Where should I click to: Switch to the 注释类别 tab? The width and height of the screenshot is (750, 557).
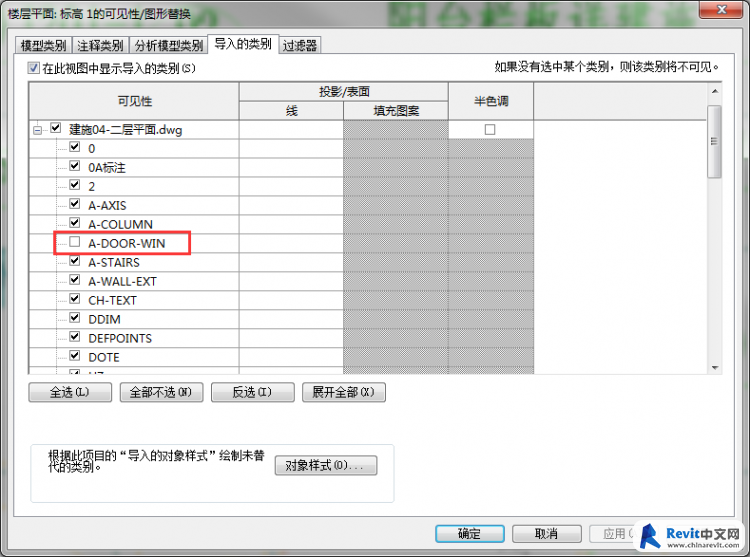pyautogui.click(x=100, y=45)
